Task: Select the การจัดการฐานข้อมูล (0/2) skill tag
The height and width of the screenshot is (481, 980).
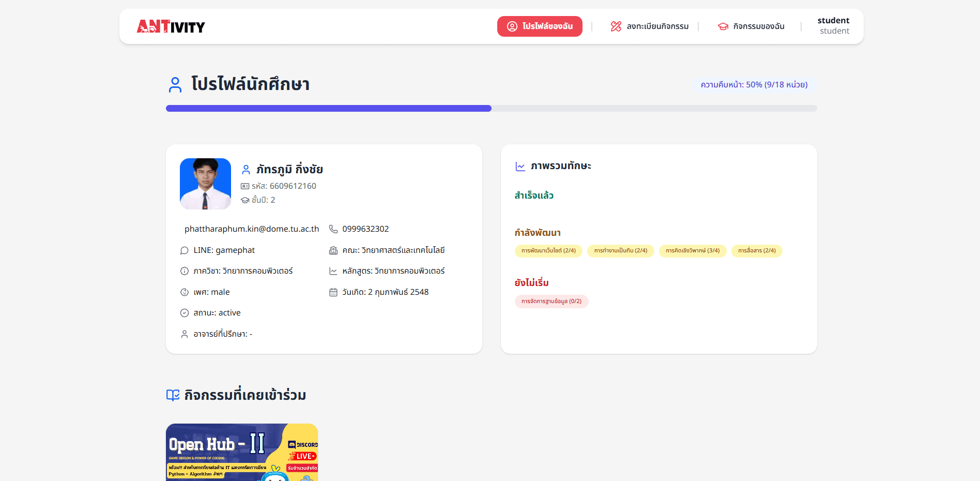Action: (551, 302)
